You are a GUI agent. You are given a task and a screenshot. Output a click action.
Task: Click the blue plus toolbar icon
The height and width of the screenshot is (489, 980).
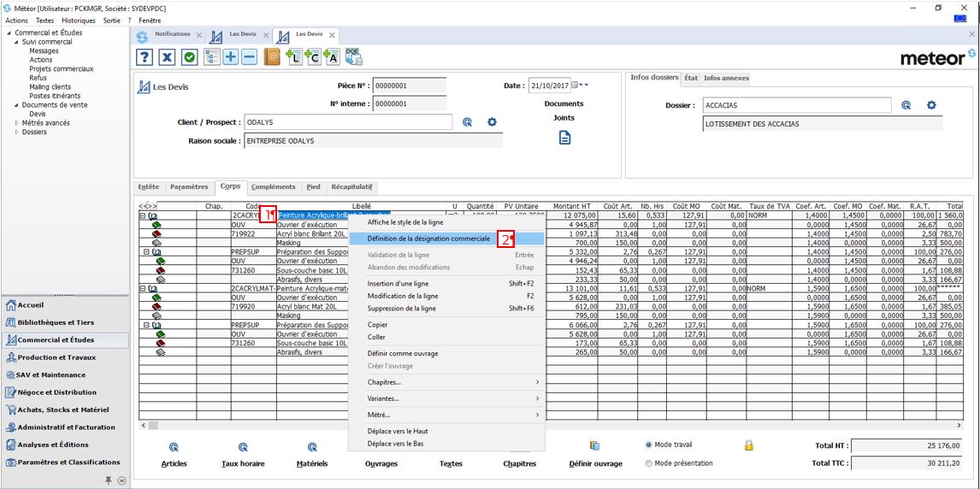(x=231, y=57)
